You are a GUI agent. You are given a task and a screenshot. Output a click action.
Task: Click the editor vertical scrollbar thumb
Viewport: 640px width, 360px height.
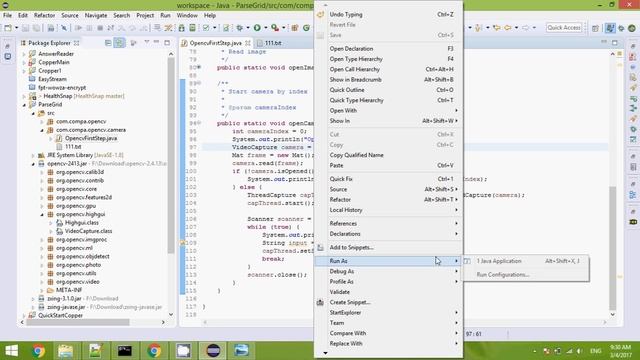(612, 248)
